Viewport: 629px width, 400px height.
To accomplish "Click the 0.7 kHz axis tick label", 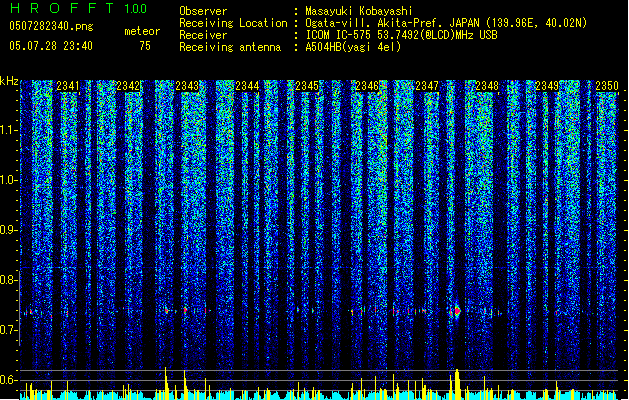I will pos(9,330).
